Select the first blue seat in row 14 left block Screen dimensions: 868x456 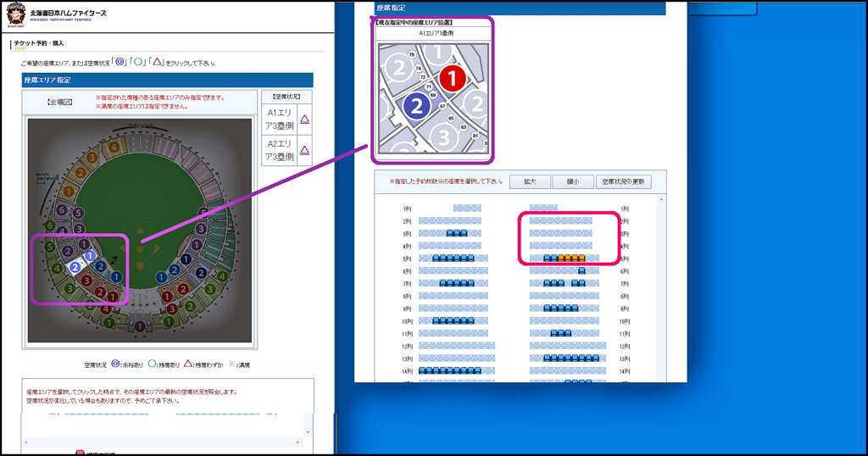[423, 370]
